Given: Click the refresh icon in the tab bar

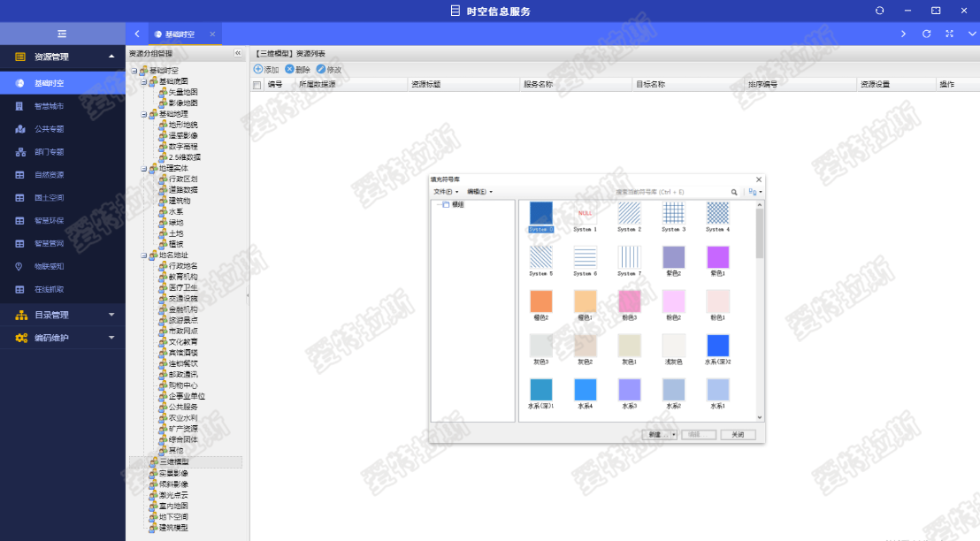Looking at the screenshot, I should pos(926,34).
